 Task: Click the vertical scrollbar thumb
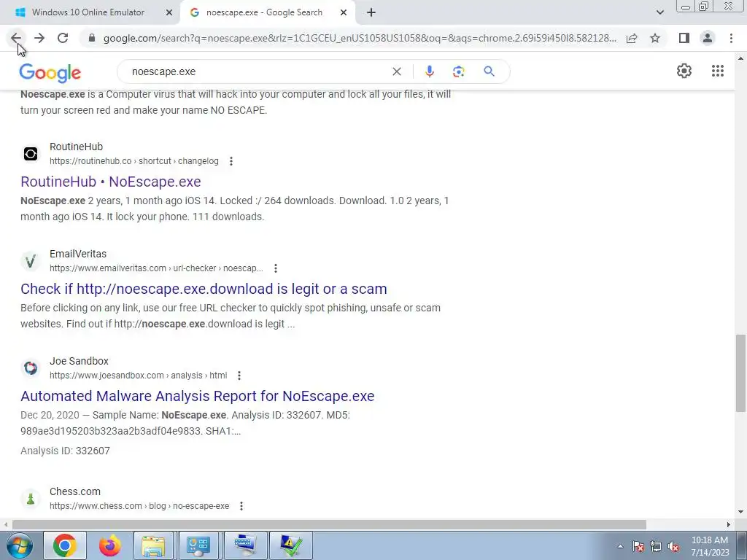(740, 374)
